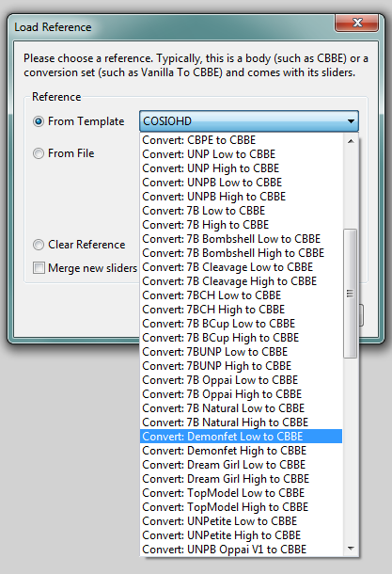Viewport: 392px width, 574px height.
Task: Choose Convert: 7BCH Low to CBBE
Action: coord(241,295)
